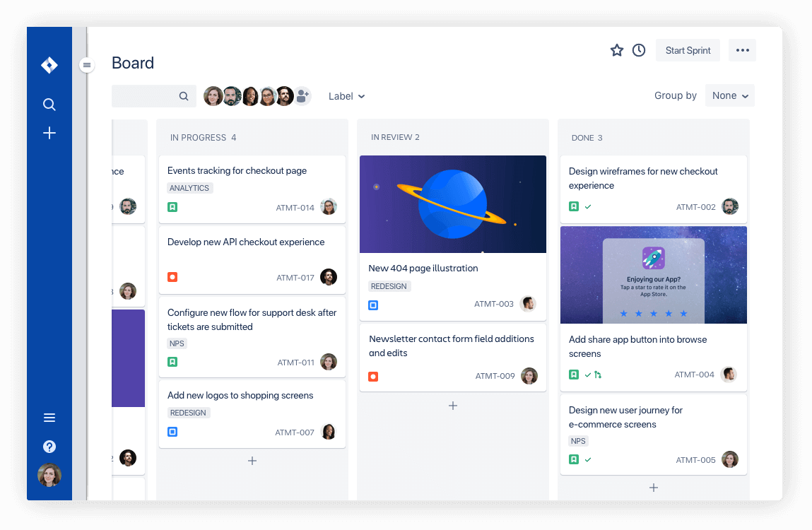This screenshot has height=530, width=812.
Task: Add a card to the In Review column
Action: click(x=452, y=406)
